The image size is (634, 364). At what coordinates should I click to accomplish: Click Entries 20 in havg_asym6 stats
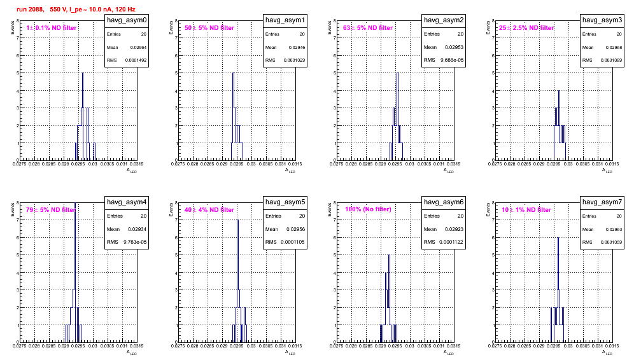pos(444,216)
